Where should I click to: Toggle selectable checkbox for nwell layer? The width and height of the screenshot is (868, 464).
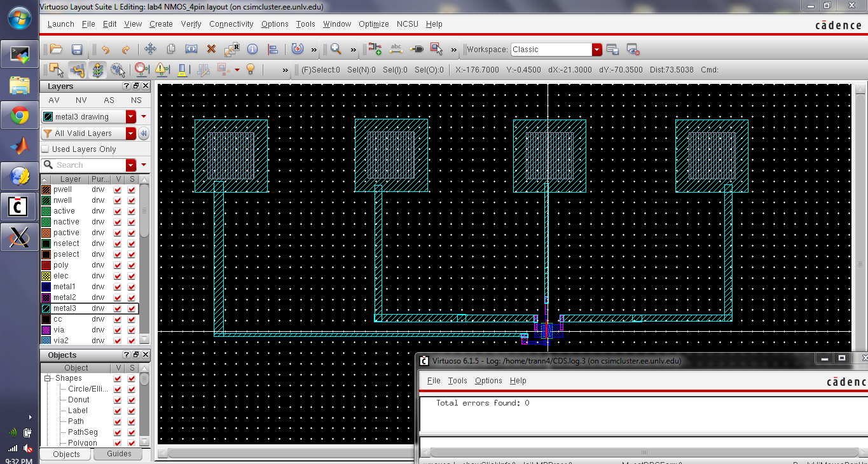(x=132, y=200)
